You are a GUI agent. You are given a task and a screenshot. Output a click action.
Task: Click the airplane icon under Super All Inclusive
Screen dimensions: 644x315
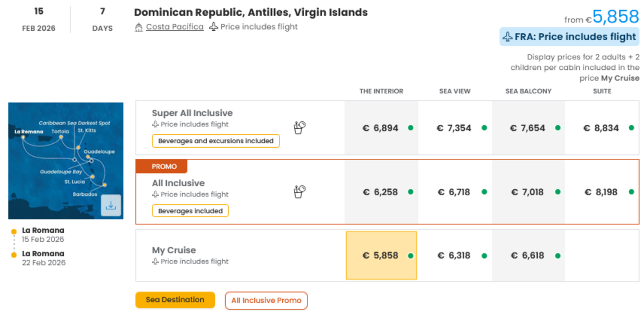[x=155, y=124]
